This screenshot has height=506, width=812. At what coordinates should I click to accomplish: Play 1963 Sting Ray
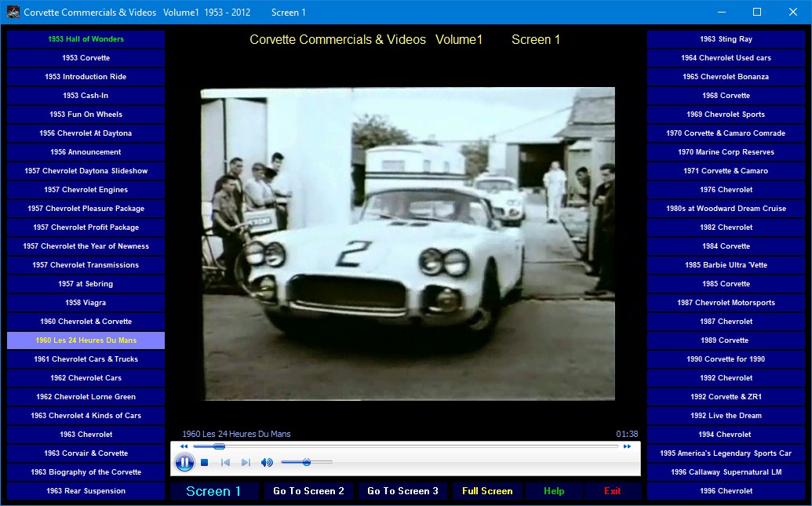coord(726,39)
